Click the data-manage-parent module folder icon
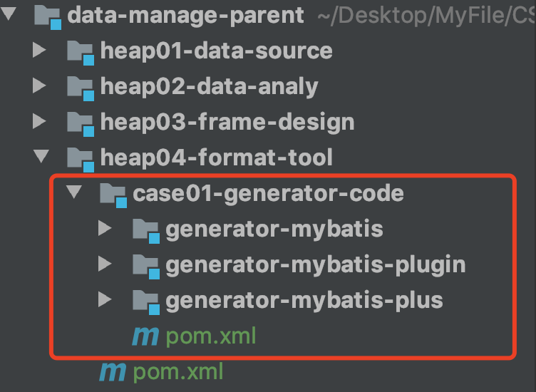This screenshot has height=392, width=536. [48, 16]
